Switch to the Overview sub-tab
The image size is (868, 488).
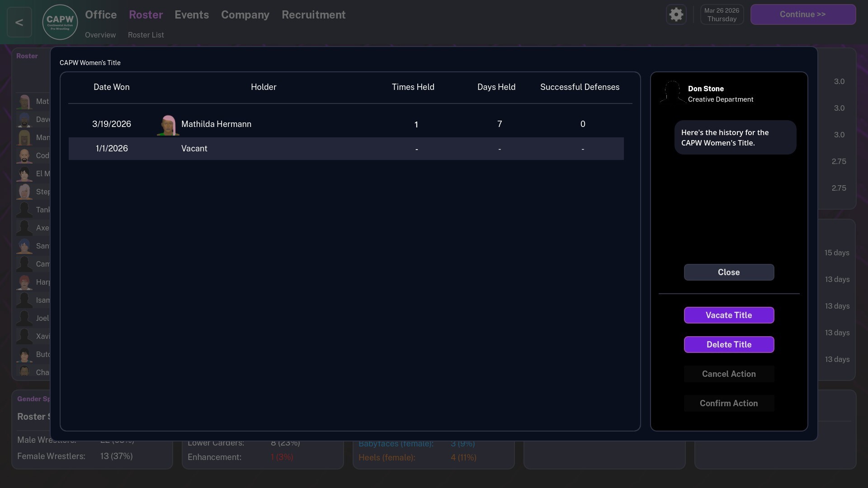click(x=100, y=35)
